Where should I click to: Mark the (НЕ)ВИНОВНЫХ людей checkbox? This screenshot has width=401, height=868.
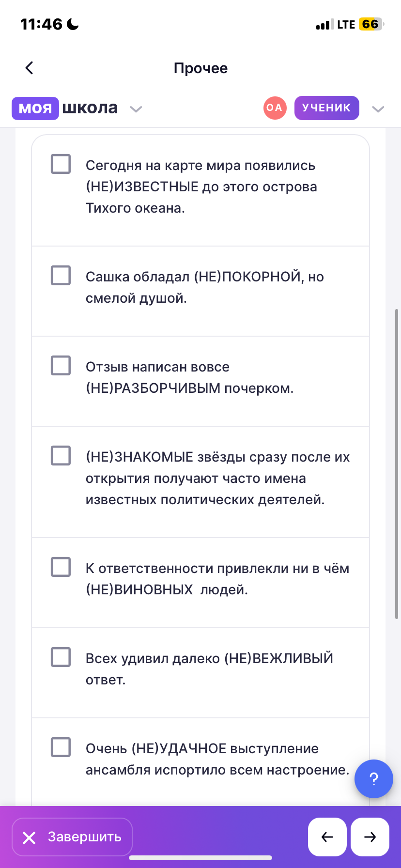(x=61, y=567)
